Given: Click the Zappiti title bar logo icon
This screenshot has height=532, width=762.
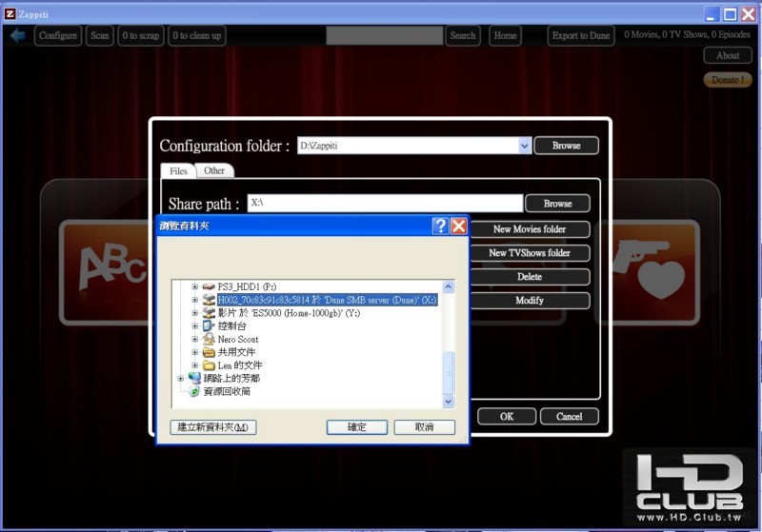Looking at the screenshot, I should coord(10,14).
